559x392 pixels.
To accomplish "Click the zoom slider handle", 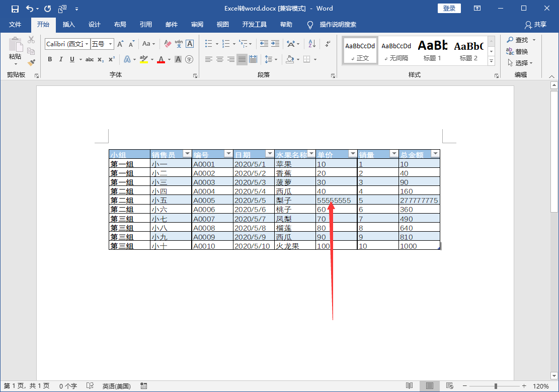I will click(496, 386).
